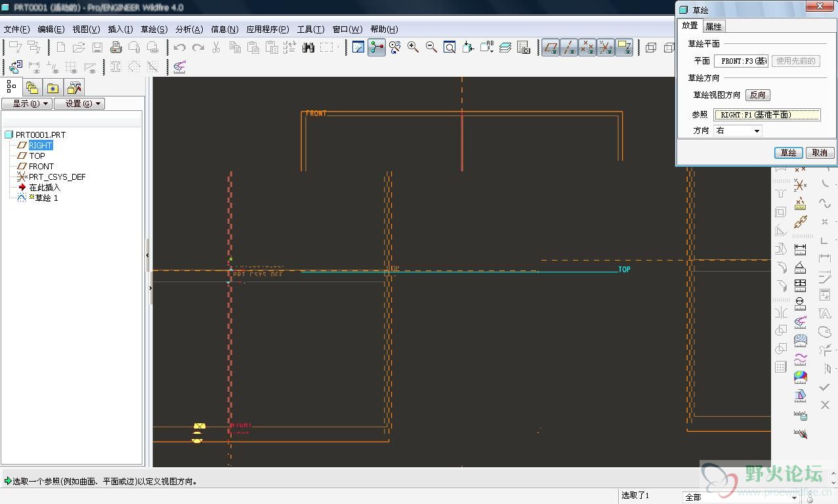Viewport: 838px width, 504px height.
Task: Click the Distance measure icon in right toolbar
Action: coord(800,250)
